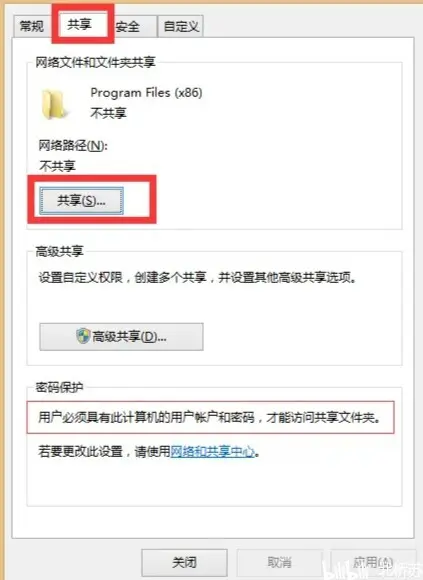Click the Program Files (x86) folder name
The width and height of the screenshot is (423, 580).
click(x=146, y=92)
